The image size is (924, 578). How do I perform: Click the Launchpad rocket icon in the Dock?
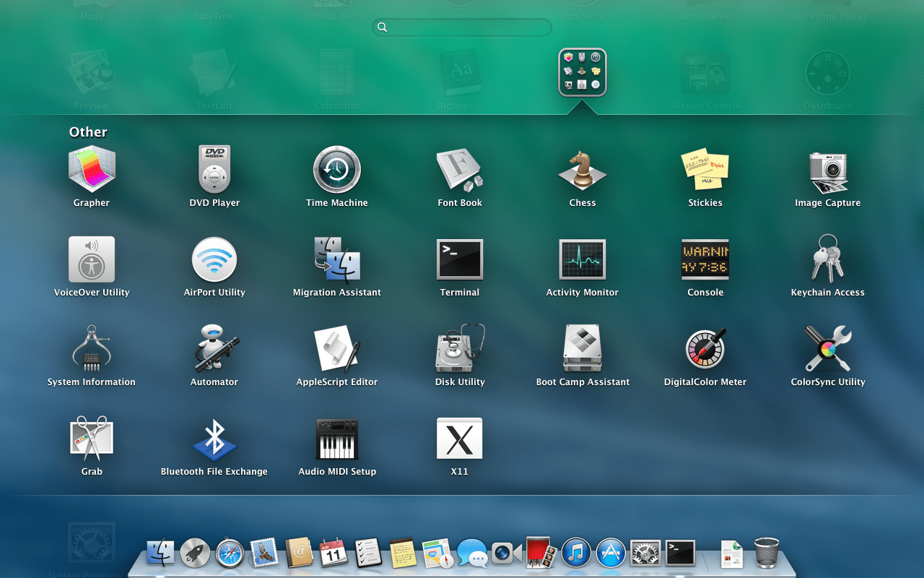[195, 553]
